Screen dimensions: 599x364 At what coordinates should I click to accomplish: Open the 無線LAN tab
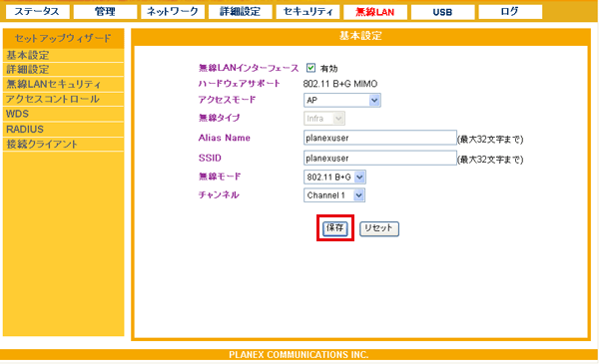pyautogui.click(x=375, y=11)
